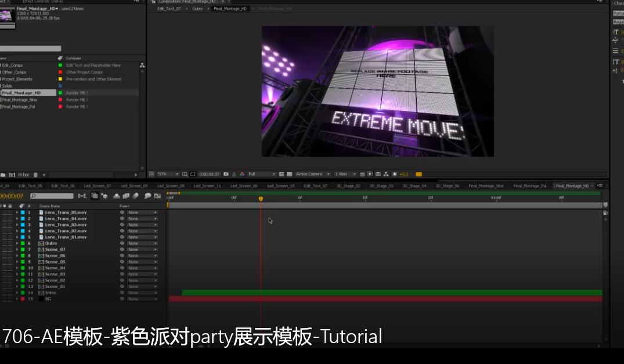624x364 pixels.
Task: Expand layer Scene_07 properties
Action: click(x=17, y=250)
